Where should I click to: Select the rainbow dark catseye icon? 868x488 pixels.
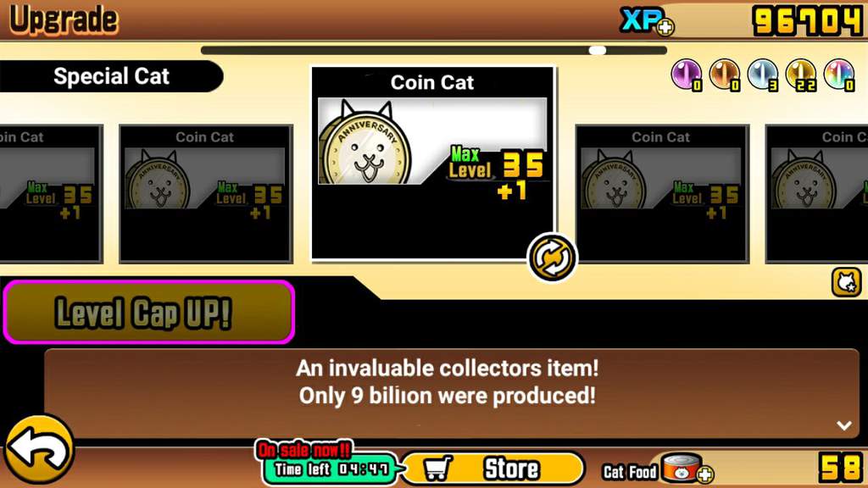[840, 75]
